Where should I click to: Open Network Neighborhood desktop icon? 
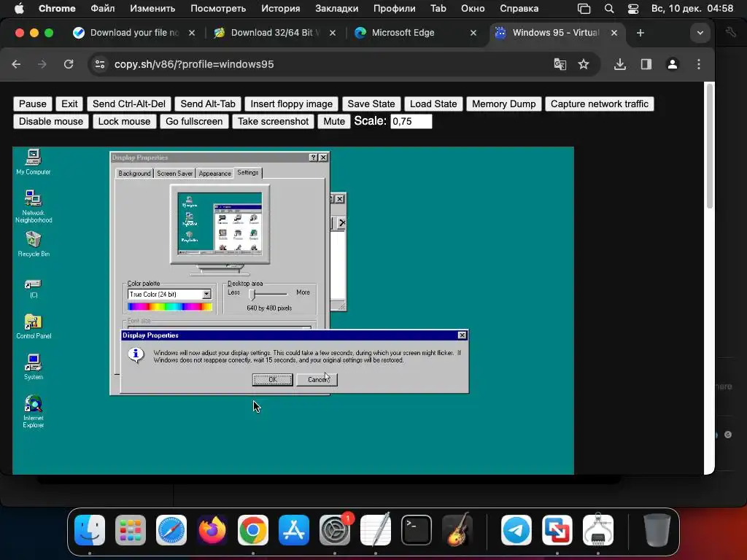tap(34, 206)
